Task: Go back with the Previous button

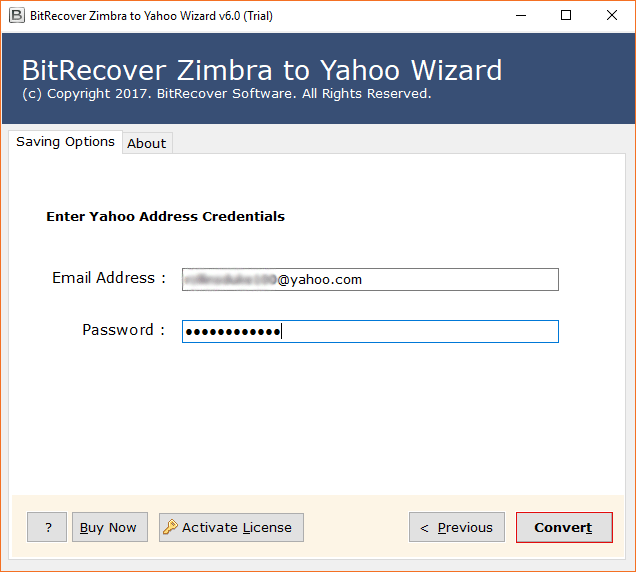Action: tap(456, 527)
